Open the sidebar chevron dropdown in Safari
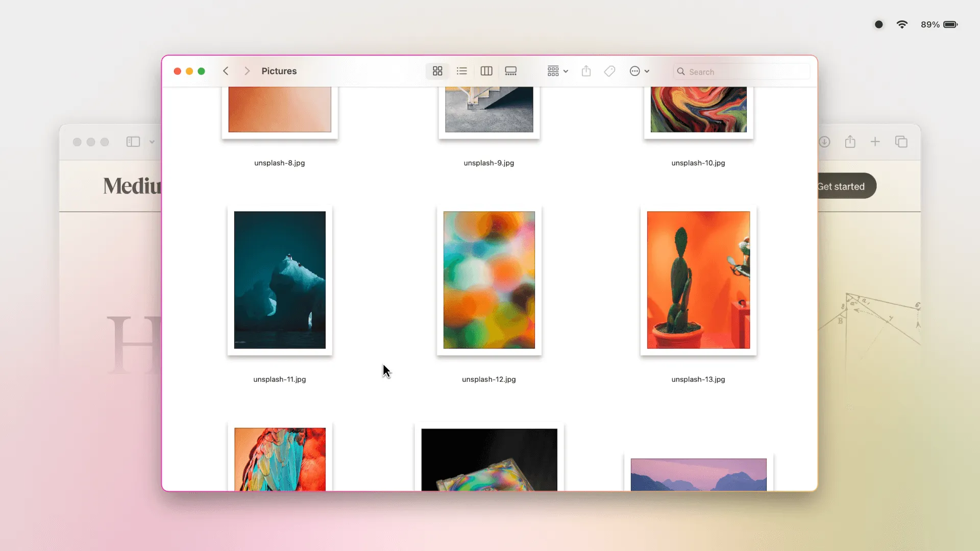The height and width of the screenshot is (551, 980). (x=152, y=142)
